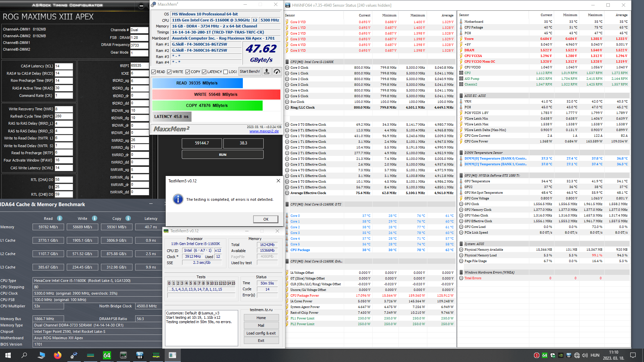Open volume speaker tray icon

(585, 355)
